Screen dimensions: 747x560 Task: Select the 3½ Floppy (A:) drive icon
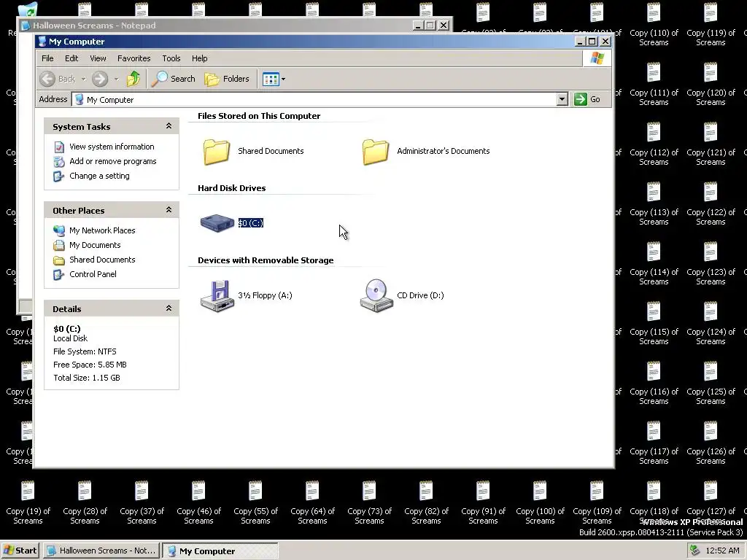(217, 296)
